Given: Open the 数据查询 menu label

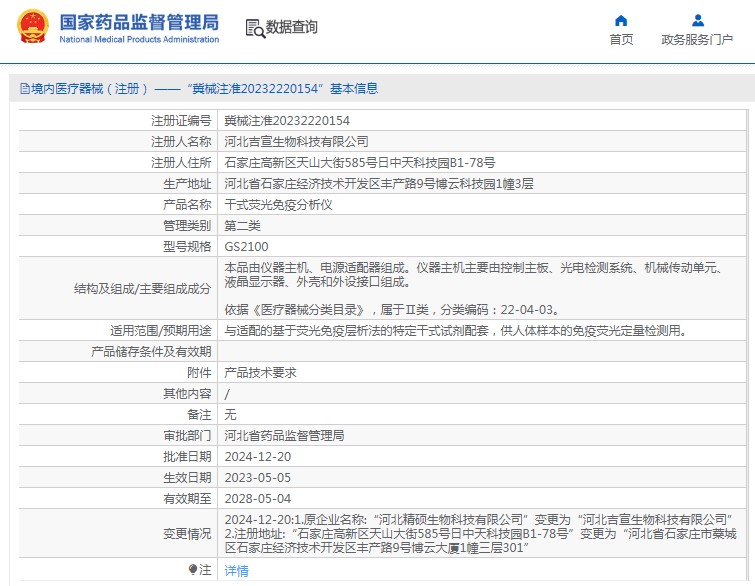Looking at the screenshot, I should click(x=292, y=28).
